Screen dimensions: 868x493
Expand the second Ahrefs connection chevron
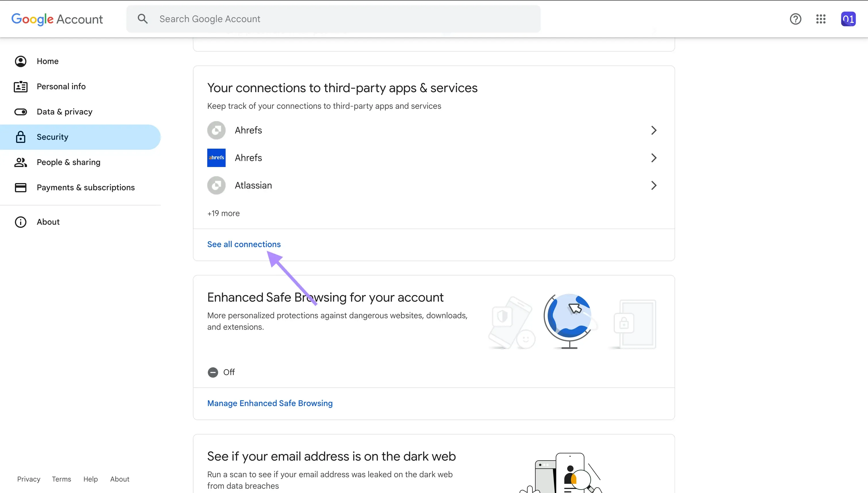click(x=654, y=158)
